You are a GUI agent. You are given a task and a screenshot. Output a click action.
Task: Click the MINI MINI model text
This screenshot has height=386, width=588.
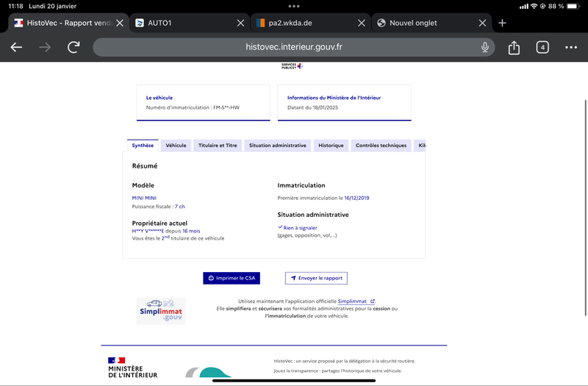point(144,198)
